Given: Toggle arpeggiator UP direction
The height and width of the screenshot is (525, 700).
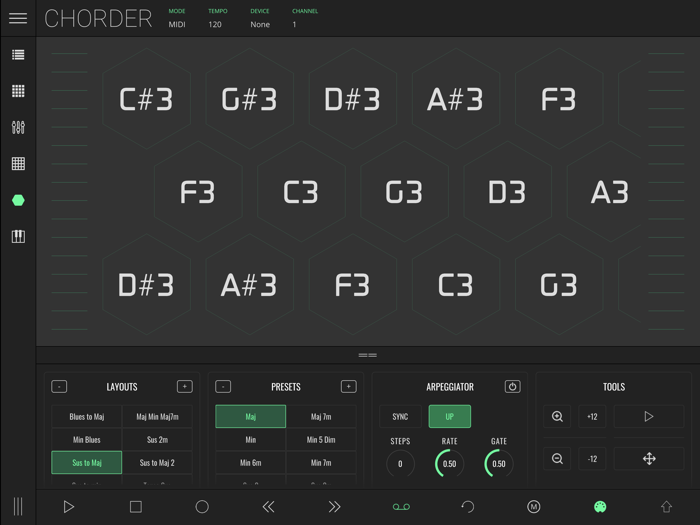Looking at the screenshot, I should tap(450, 417).
